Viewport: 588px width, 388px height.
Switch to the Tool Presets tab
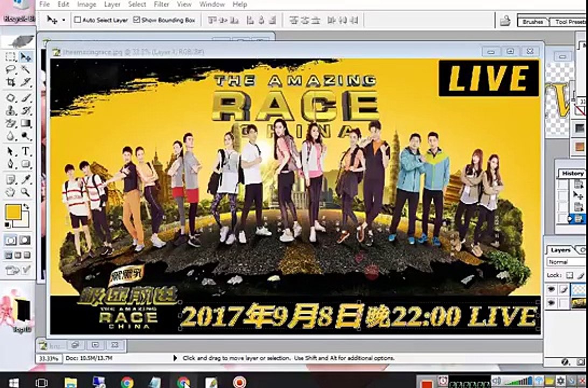click(569, 22)
